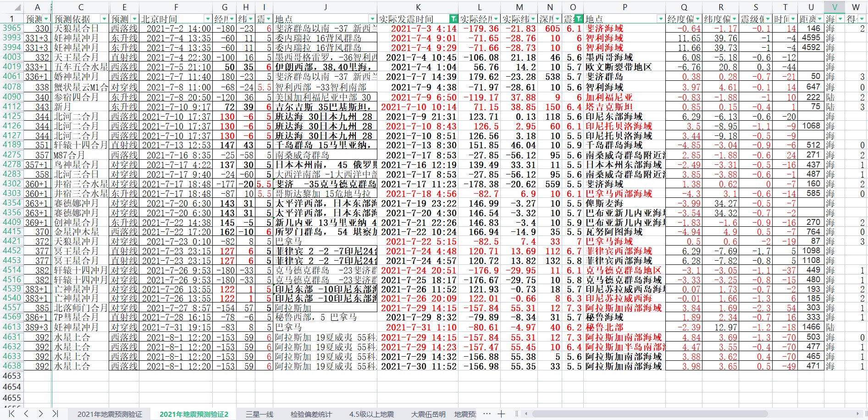Screen dimensions: 868x420
Task: Click the cell reading 欧文断裂带地区
Action: click(625, 67)
